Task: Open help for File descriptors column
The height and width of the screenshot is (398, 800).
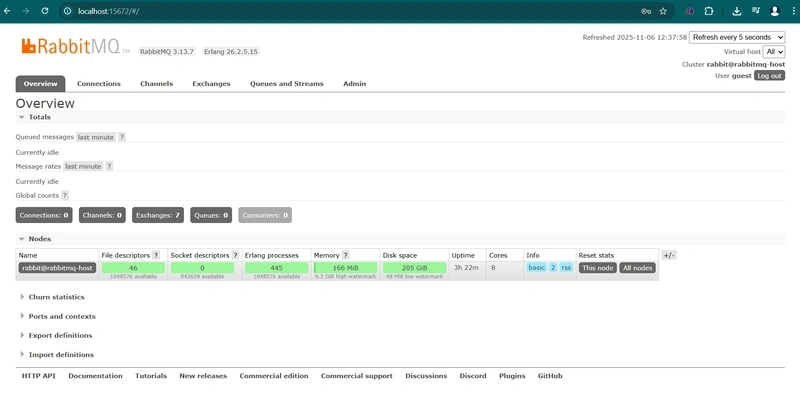Action: pos(156,255)
